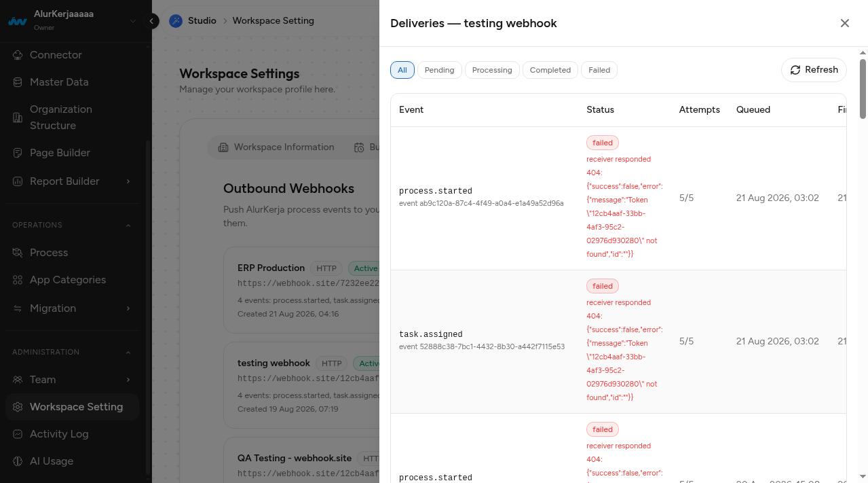Click the AI Usage icon
Screen dimensions: 868x483
pos(18,461)
